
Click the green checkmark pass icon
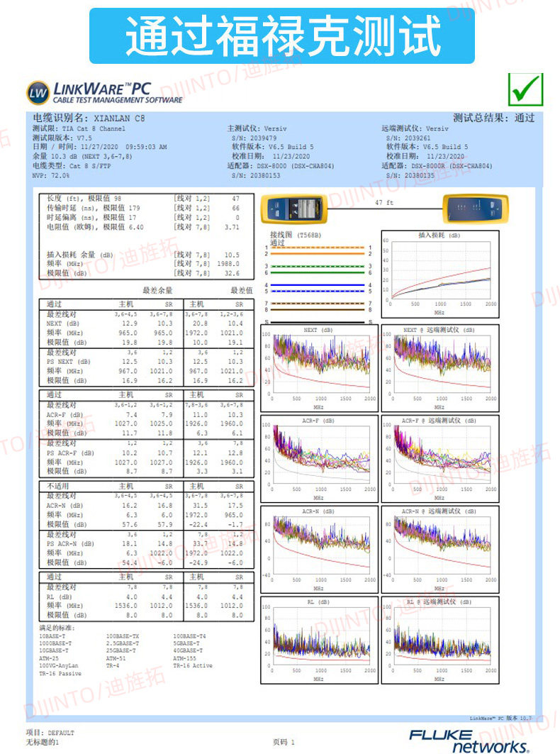525,89
